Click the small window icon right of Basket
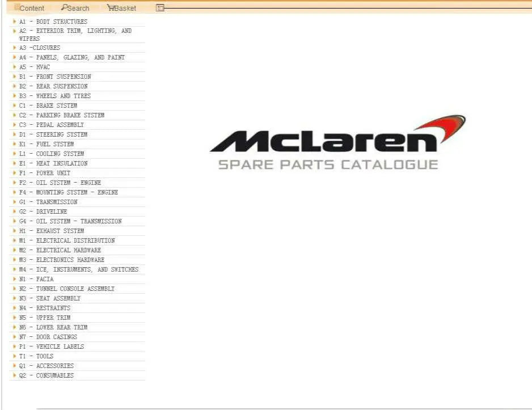This screenshot has width=532, height=410. 159,7
